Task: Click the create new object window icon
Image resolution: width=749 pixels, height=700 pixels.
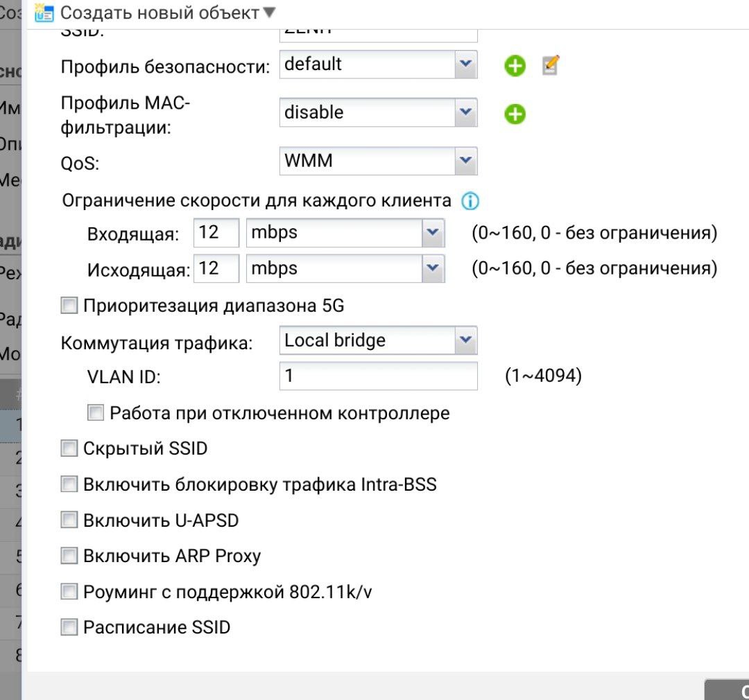Action: tap(44, 12)
